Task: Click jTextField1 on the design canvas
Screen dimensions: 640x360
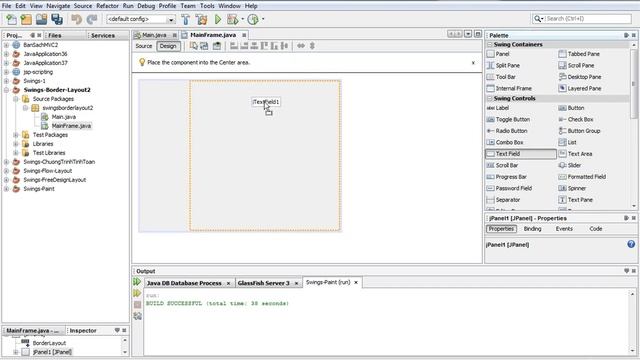Action: click(x=266, y=102)
